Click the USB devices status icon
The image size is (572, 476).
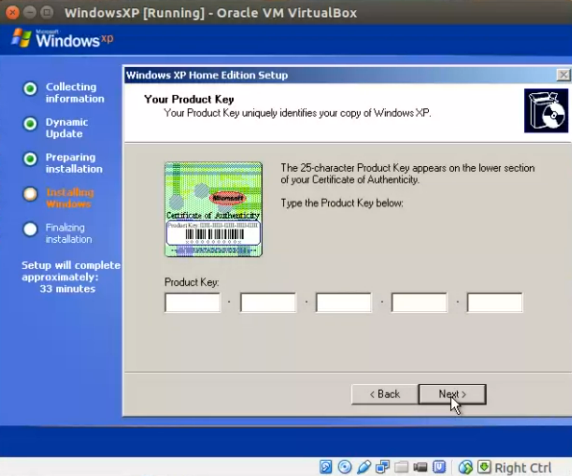pyautogui.click(x=364, y=467)
